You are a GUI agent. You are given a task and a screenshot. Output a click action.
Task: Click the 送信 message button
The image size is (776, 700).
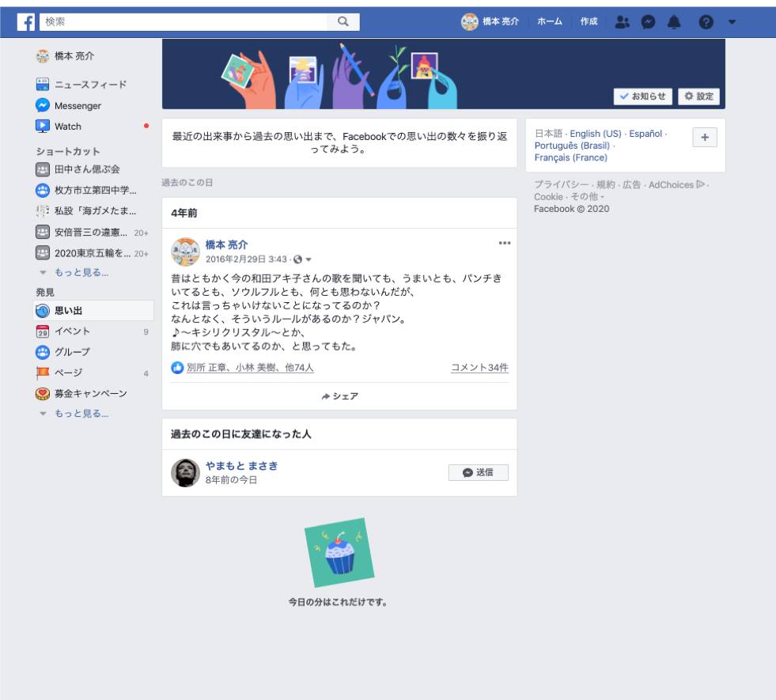pyautogui.click(x=478, y=472)
